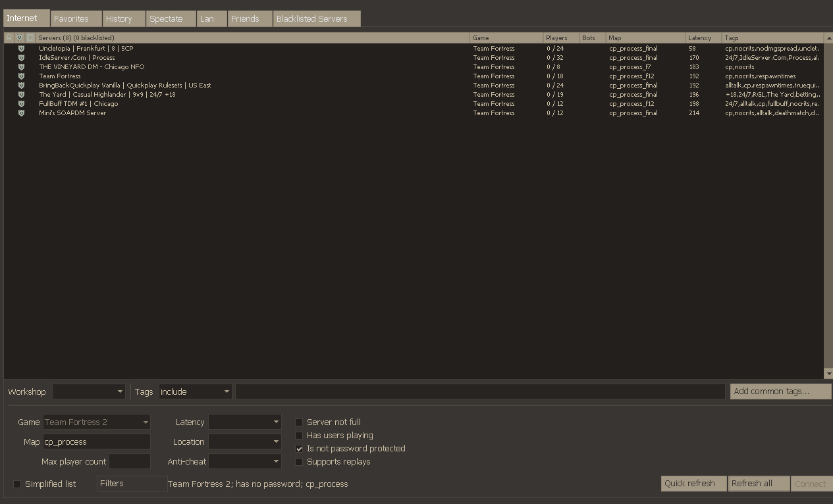Expand the Latency filter dropdown

pyautogui.click(x=245, y=422)
